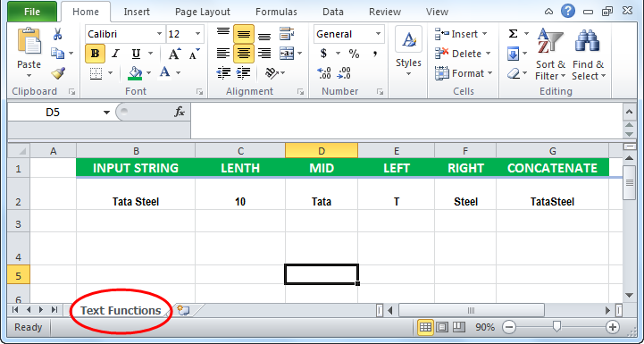
Task: Open the Borders dropdown arrow
Action: tap(110, 73)
